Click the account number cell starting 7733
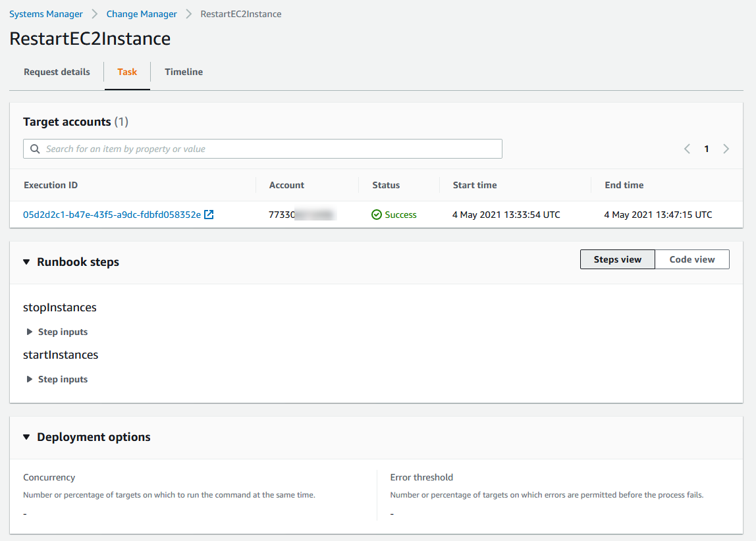 coord(302,215)
